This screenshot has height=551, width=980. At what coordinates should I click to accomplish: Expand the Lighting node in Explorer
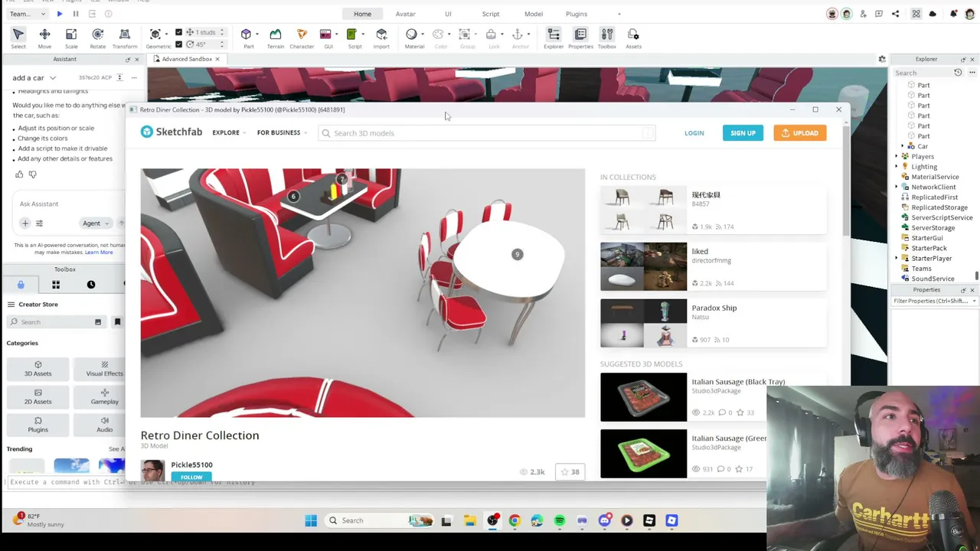pyautogui.click(x=897, y=167)
